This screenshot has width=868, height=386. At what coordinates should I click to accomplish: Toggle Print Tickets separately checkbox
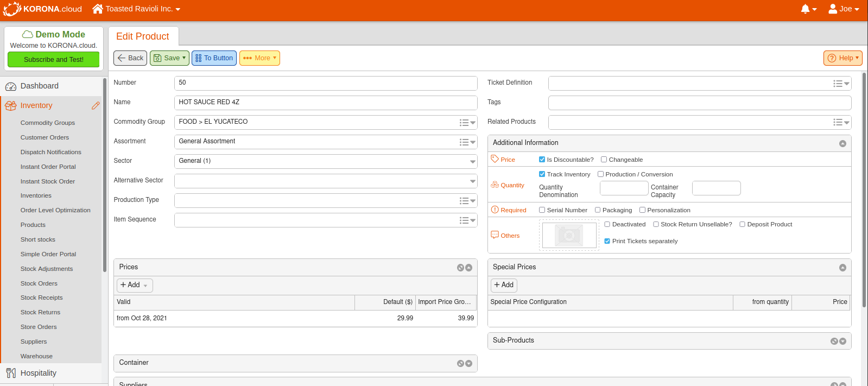(x=607, y=241)
